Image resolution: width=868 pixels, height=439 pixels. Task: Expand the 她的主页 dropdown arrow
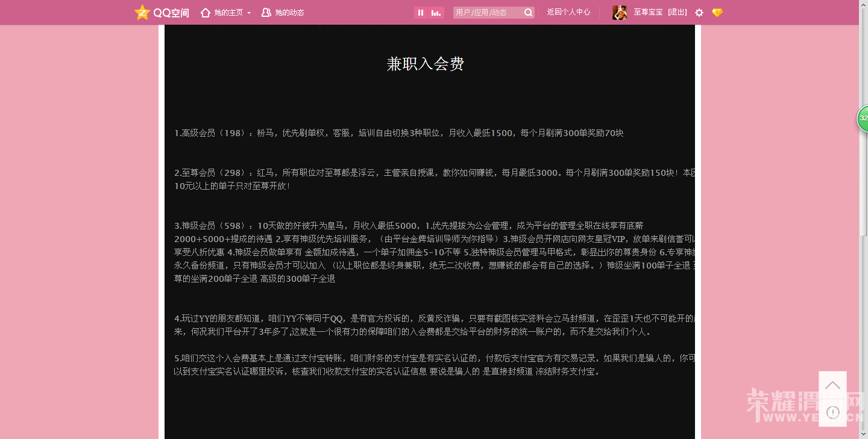248,12
